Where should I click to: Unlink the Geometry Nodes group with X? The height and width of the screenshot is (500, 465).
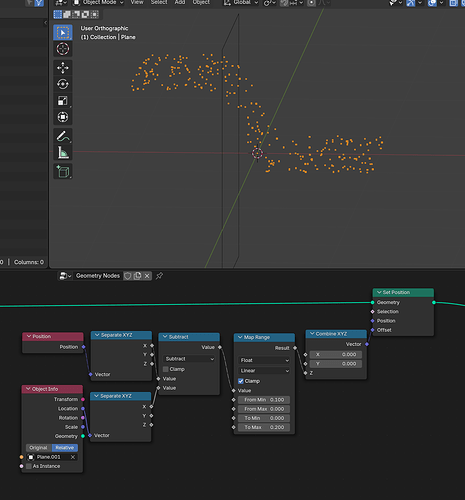[x=147, y=276]
